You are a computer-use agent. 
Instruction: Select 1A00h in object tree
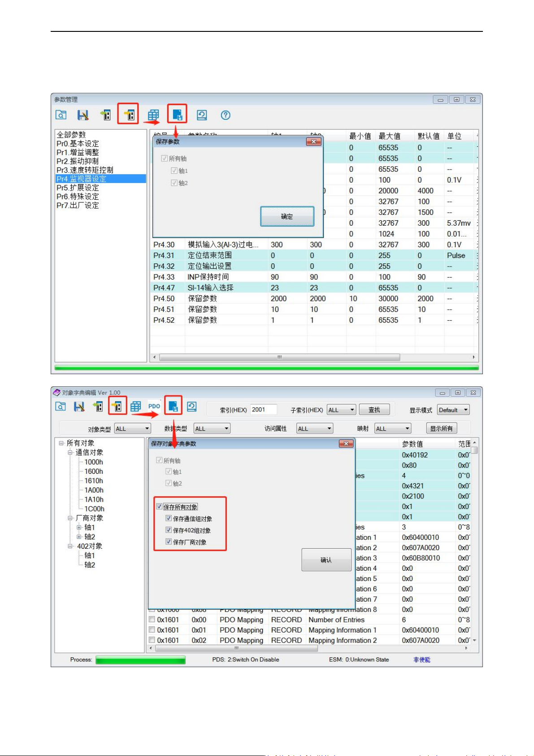94,490
